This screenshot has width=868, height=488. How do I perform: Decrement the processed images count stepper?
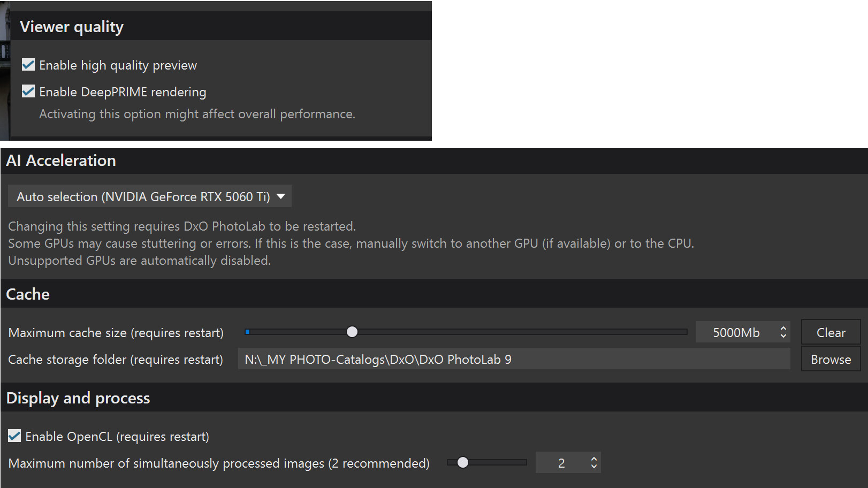[x=594, y=467]
